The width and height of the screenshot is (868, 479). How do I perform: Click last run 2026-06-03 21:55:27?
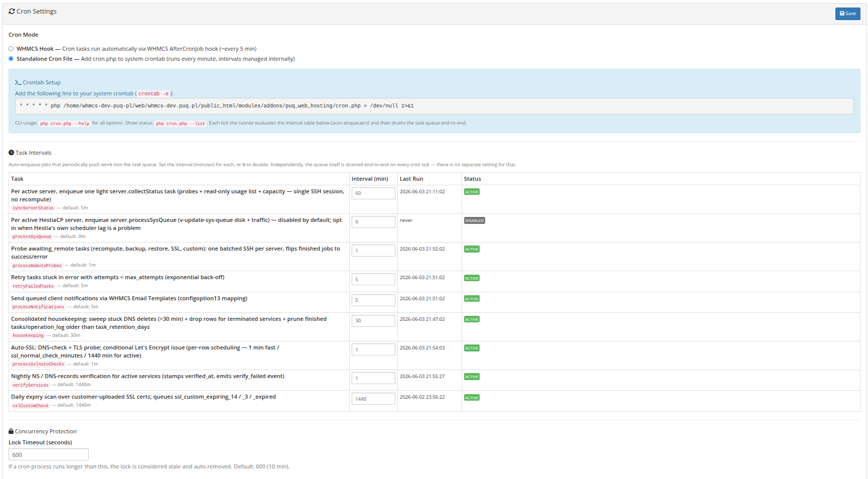(422, 377)
